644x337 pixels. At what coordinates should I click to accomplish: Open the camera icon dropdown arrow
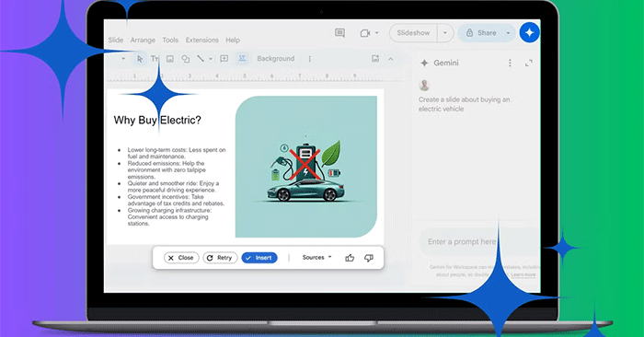click(x=376, y=33)
